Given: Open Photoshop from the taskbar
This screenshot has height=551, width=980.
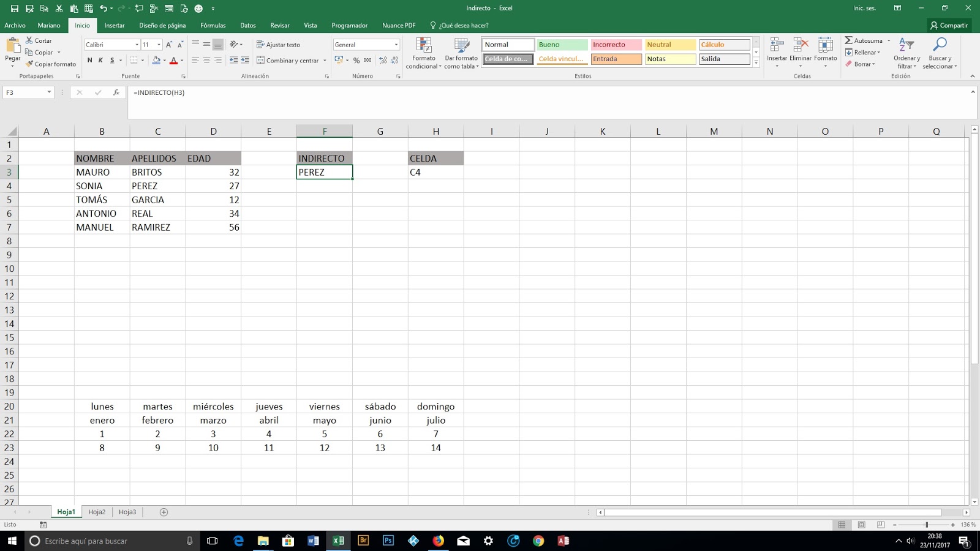Looking at the screenshot, I should 388,541.
